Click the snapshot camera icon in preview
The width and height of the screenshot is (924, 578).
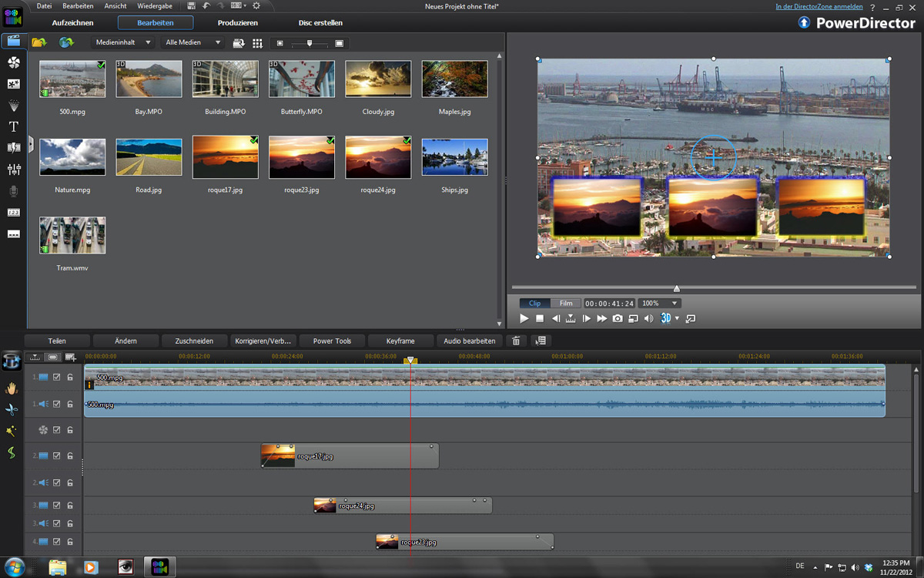[618, 318]
